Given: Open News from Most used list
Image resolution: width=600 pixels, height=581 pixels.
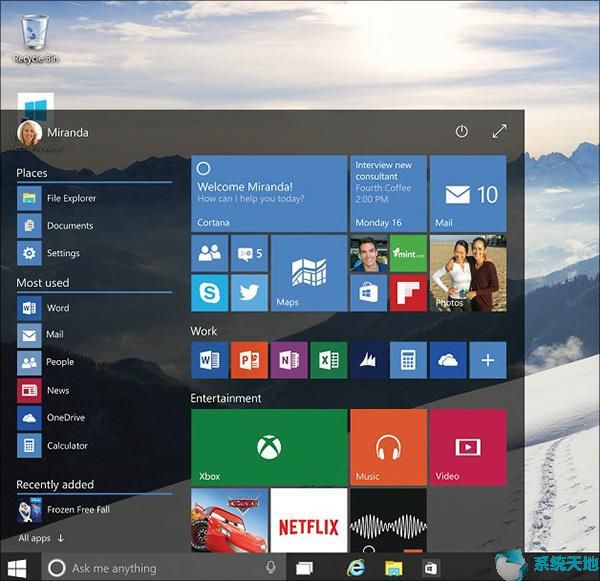Looking at the screenshot, I should [43, 390].
